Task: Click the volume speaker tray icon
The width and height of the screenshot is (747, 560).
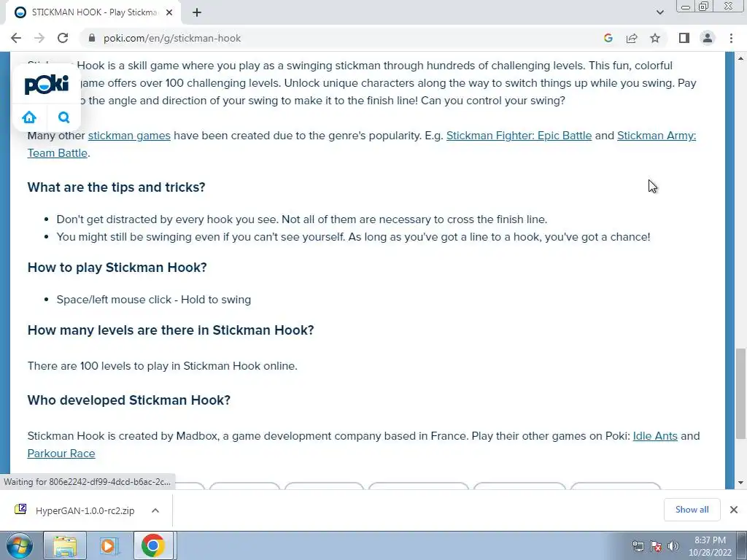Action: 673,545
